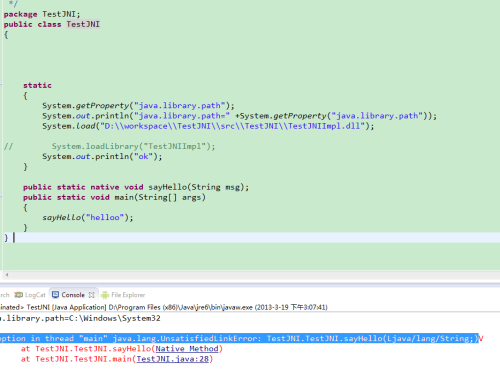Image resolution: width=500 pixels, height=370 pixels.
Task: Click the library.path=C:\Windows\System32 console line
Action: (x=80, y=318)
